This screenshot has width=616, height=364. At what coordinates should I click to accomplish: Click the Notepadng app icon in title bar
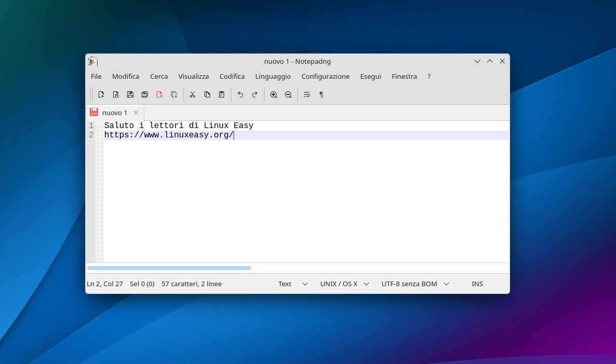coord(93,61)
